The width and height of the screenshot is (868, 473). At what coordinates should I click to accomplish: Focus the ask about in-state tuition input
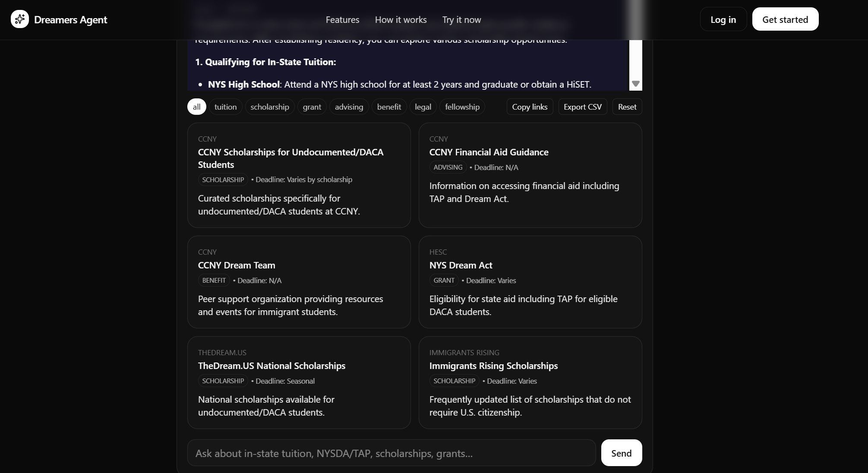point(391,453)
